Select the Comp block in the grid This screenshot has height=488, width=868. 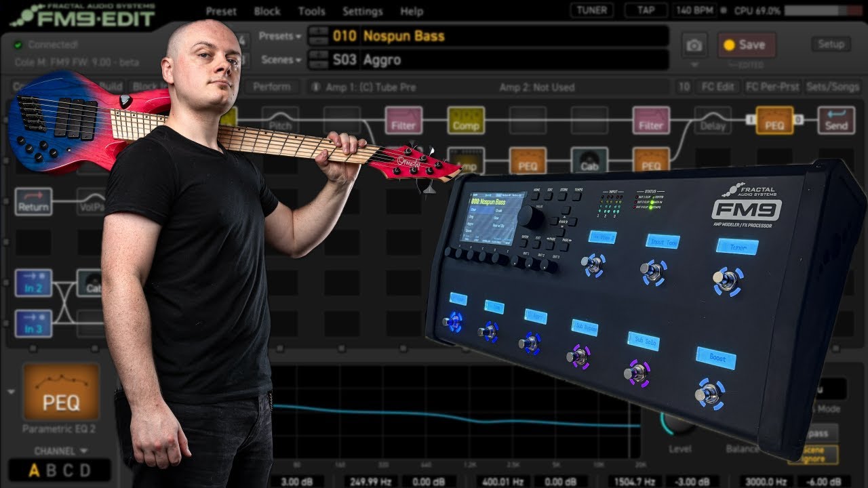(466, 120)
